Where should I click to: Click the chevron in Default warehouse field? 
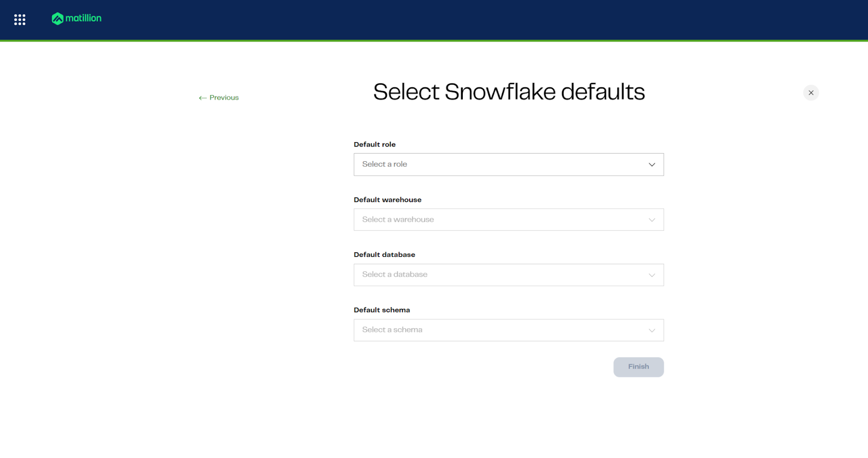coord(652,220)
